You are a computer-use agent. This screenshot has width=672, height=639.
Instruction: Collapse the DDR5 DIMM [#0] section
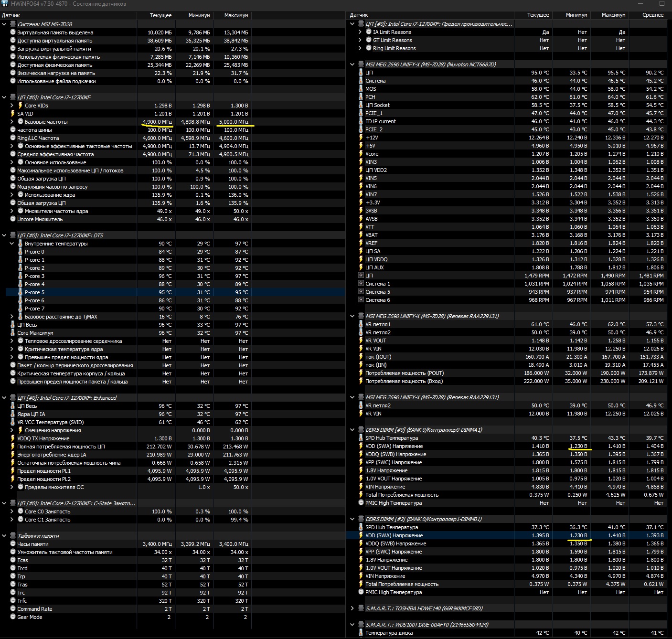point(352,430)
